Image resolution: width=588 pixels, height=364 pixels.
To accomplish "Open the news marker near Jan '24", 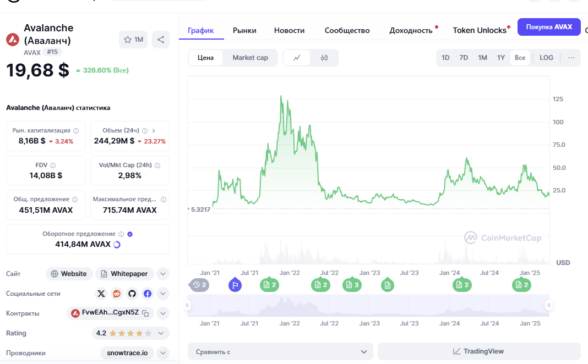I will coord(462,285).
